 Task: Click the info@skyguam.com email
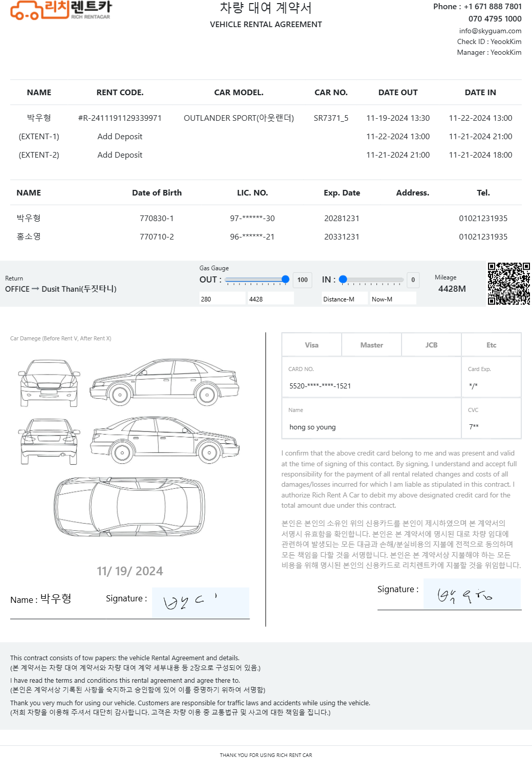coord(490,31)
